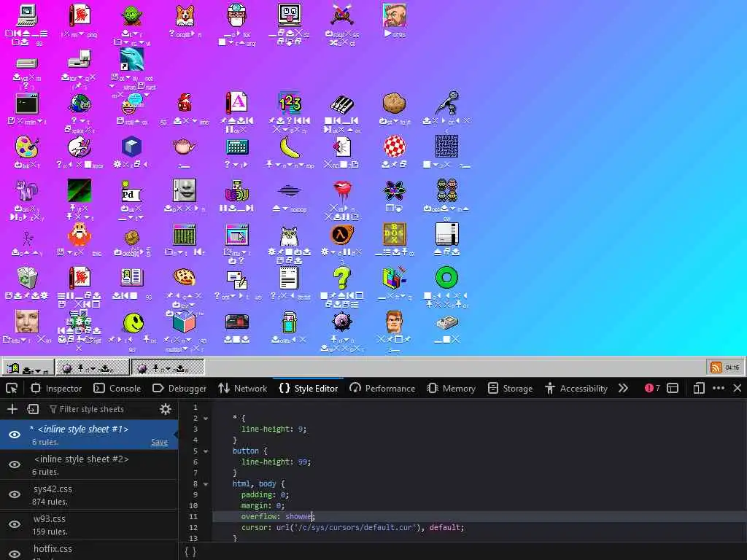Open the document with letter A icon
This screenshot has width=747, height=560.
point(237,104)
